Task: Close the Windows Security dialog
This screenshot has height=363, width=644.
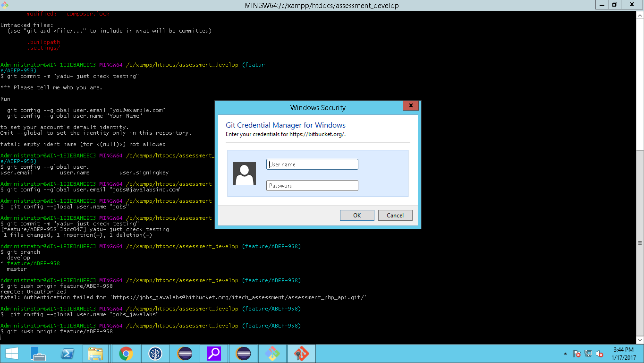Action: [x=411, y=106]
